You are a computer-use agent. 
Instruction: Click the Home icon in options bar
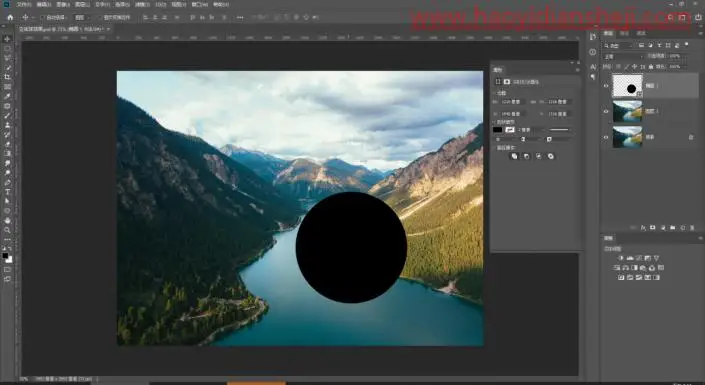coord(10,18)
